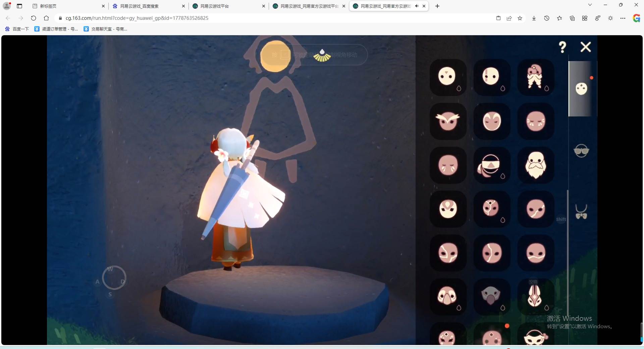
Task: Open the 百度一下 bookmark
Action: coord(17,29)
